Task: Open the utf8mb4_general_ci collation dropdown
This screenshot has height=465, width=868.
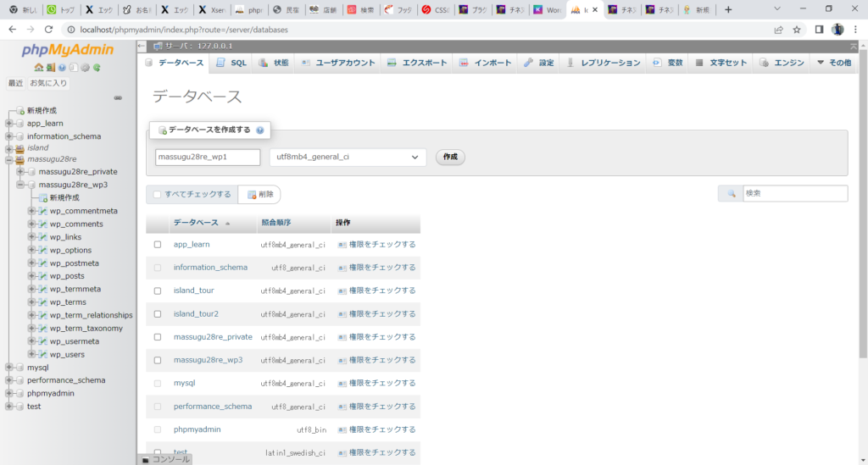Action: point(348,157)
